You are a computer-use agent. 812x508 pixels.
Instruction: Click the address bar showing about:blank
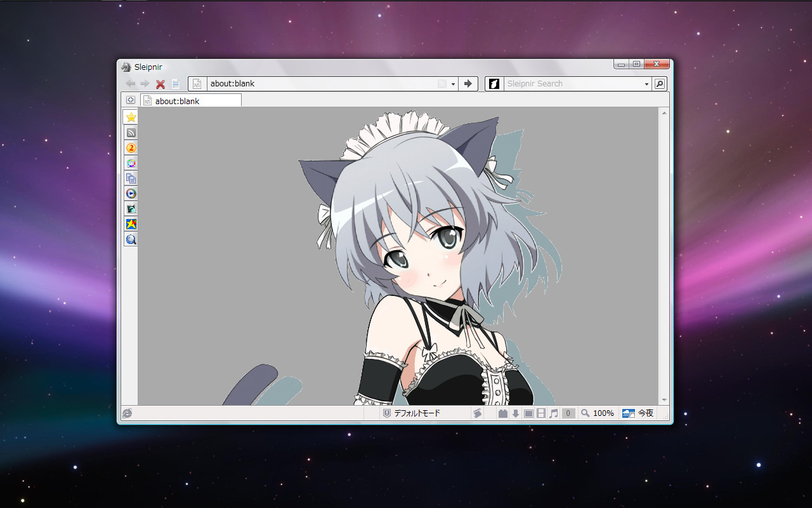(322, 84)
